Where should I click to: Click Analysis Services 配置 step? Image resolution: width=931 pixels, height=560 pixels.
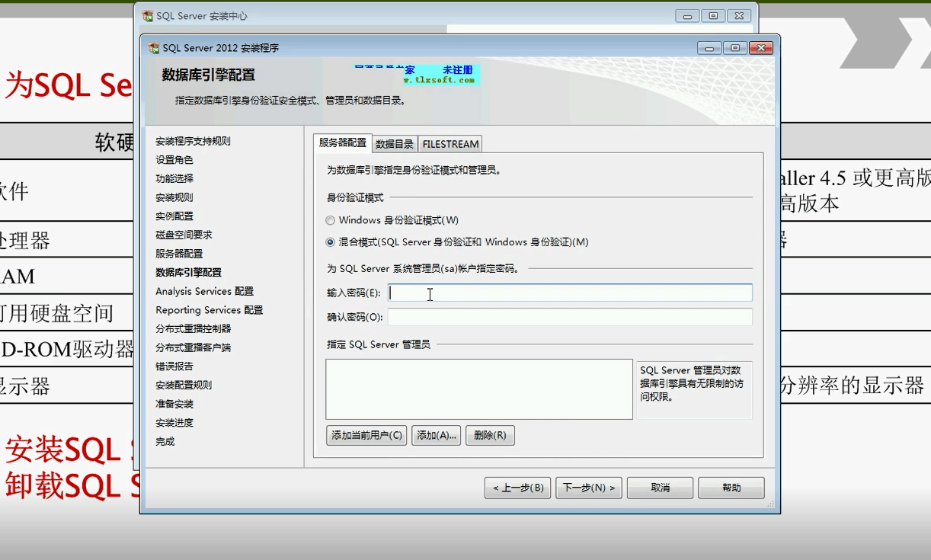coord(204,291)
